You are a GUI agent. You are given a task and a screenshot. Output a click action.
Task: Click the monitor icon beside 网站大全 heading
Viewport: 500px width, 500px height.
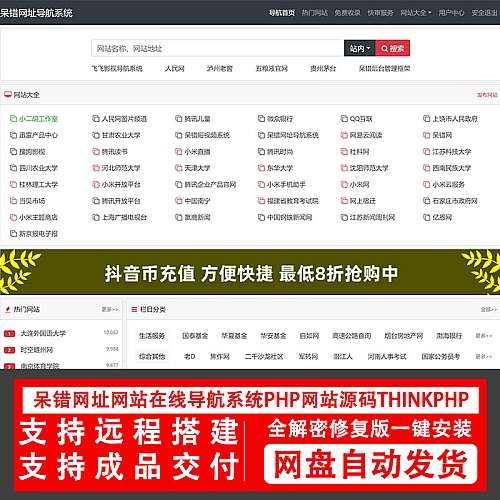pos(8,95)
